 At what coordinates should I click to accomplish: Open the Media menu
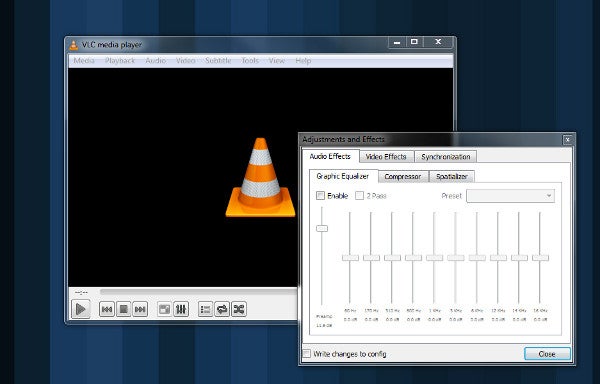pyautogui.click(x=84, y=61)
